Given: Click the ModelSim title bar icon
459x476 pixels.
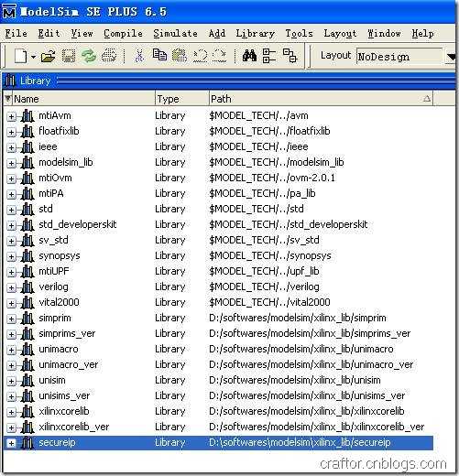Looking at the screenshot, I should pos(9,12).
